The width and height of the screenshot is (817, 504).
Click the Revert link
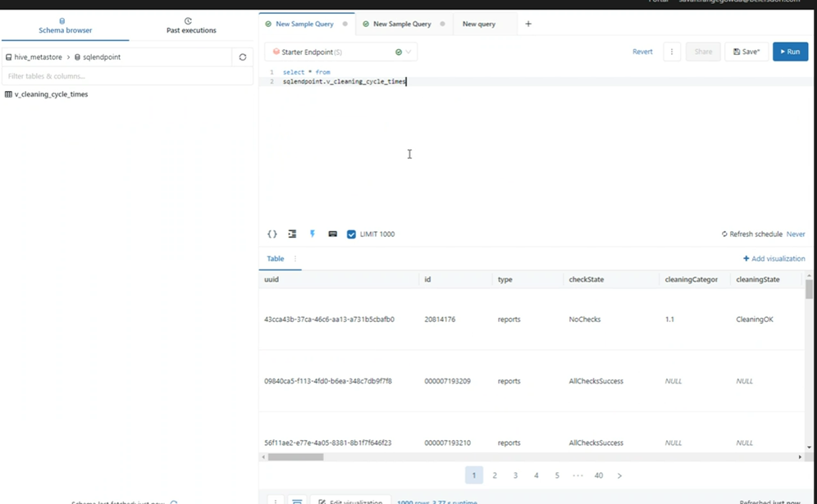642,52
